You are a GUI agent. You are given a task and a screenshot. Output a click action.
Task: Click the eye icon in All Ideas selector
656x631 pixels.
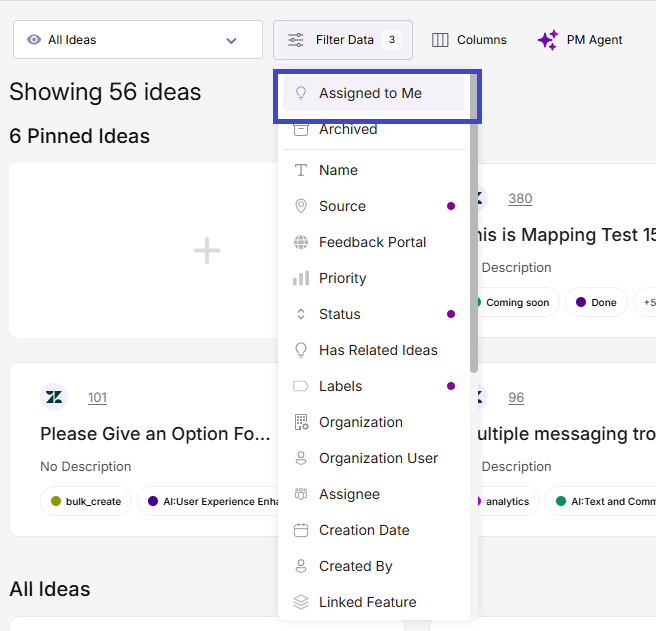(x=34, y=40)
